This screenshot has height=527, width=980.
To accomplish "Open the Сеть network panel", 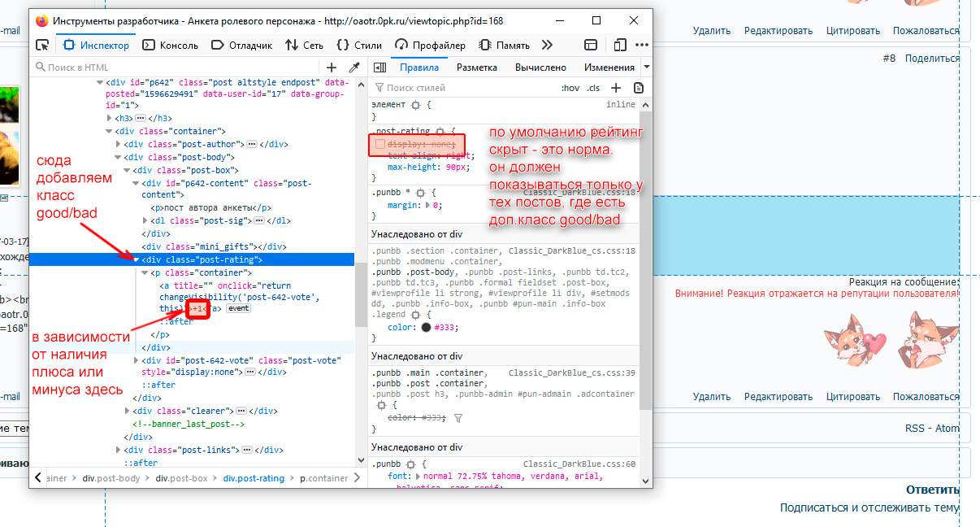I will [x=305, y=46].
